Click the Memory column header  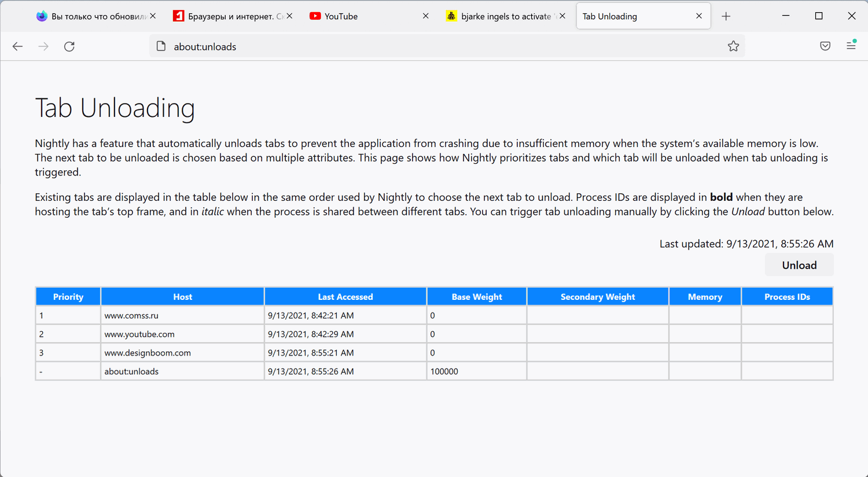click(705, 297)
